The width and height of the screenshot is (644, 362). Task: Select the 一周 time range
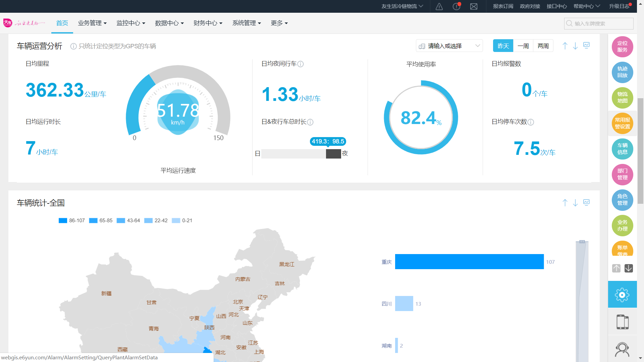[x=523, y=46]
